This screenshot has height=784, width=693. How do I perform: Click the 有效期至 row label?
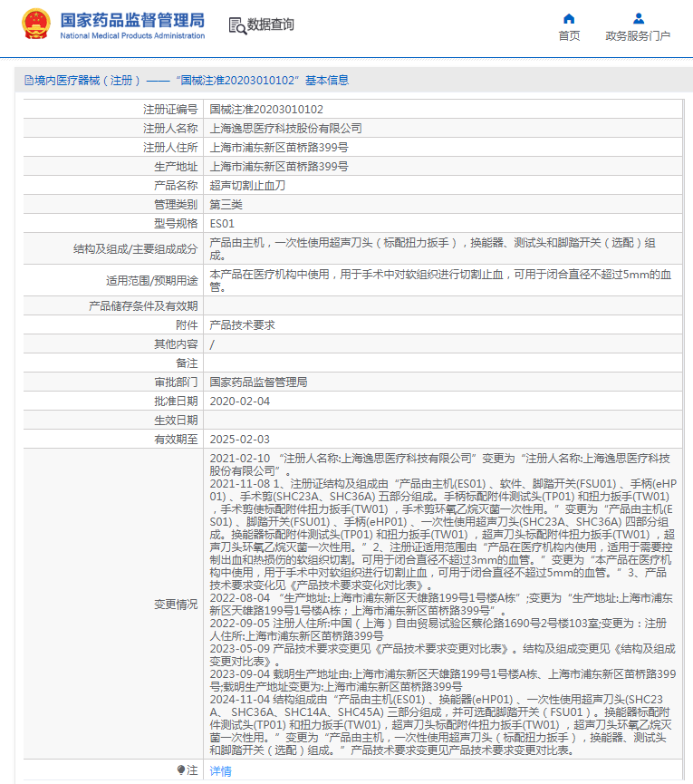click(x=176, y=440)
